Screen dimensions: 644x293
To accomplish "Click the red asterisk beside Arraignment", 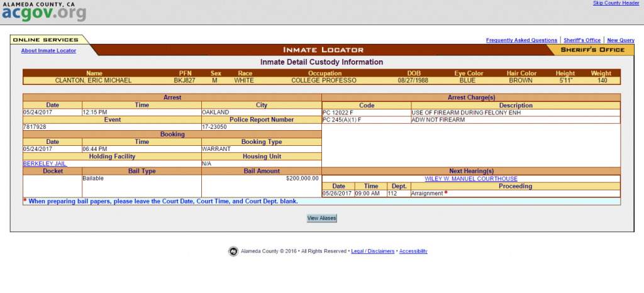I will (446, 193).
